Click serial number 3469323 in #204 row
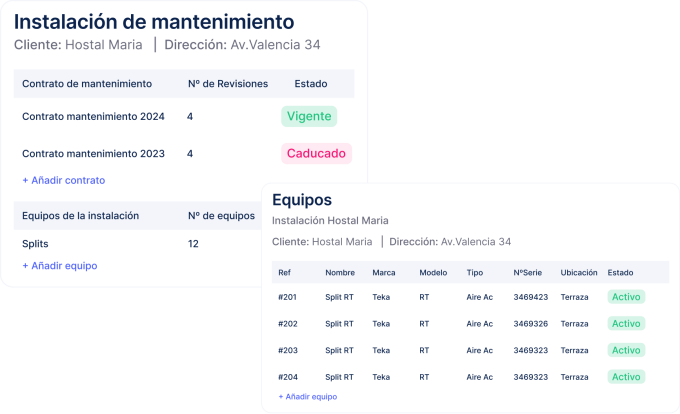The image size is (680, 414). pos(531,377)
